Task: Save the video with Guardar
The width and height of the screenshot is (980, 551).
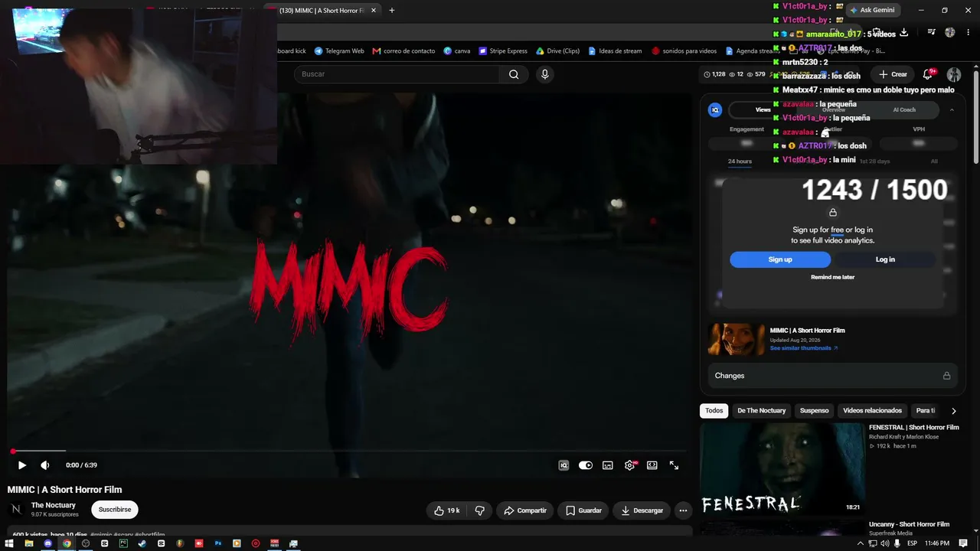Action: [x=584, y=510]
